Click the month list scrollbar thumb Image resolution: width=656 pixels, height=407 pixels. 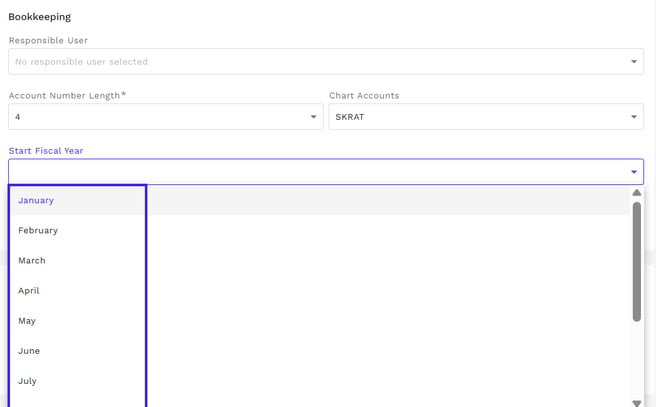[x=636, y=260]
